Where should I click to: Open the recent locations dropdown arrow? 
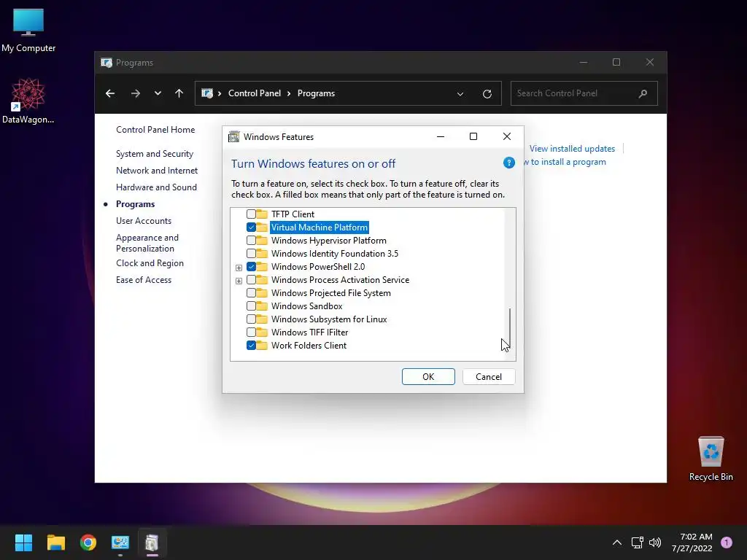(x=158, y=93)
